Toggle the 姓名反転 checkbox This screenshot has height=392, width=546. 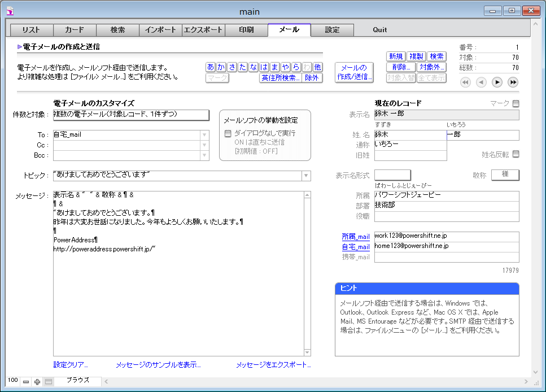click(516, 154)
